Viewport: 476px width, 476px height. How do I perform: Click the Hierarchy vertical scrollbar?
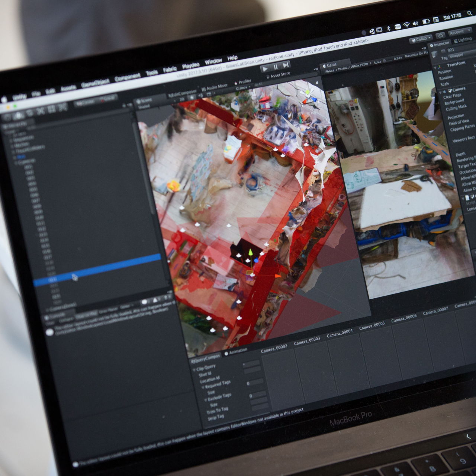pos(144,164)
